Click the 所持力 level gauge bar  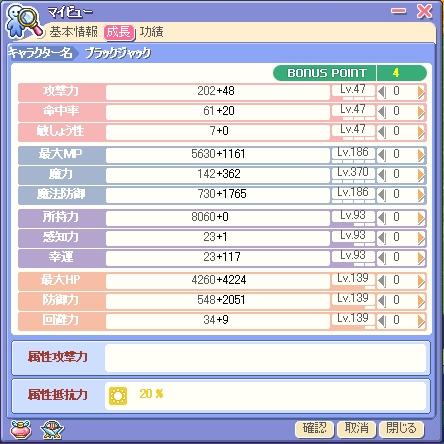(353, 219)
